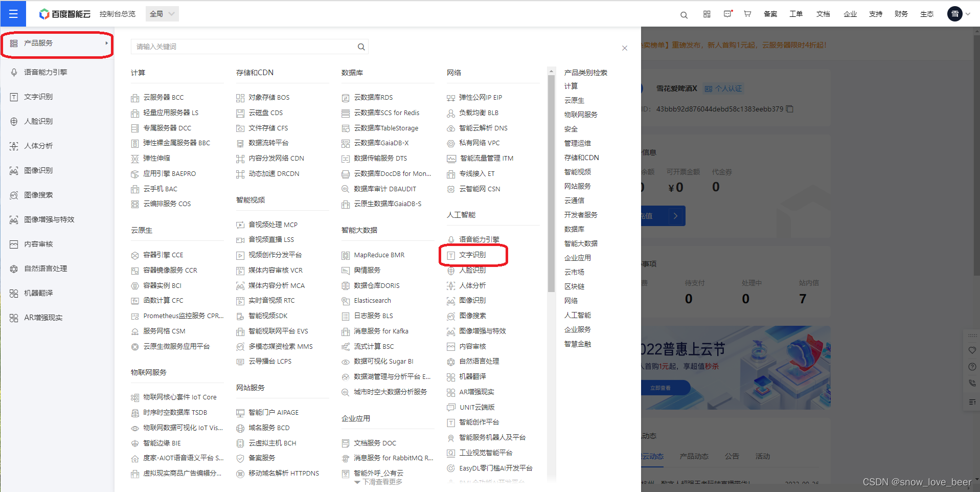This screenshot has width=980, height=492.
Task: Expand more products via 下滑查看更多
Action: pyautogui.click(x=378, y=482)
